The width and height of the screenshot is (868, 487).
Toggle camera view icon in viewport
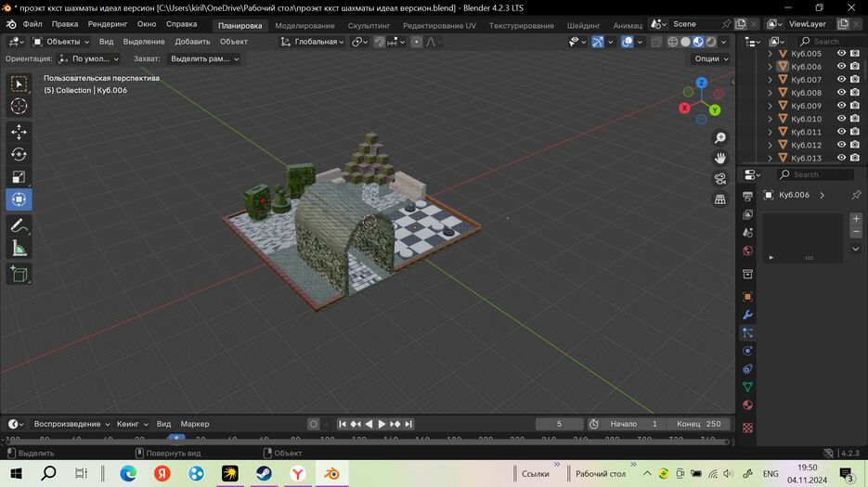pyautogui.click(x=720, y=179)
